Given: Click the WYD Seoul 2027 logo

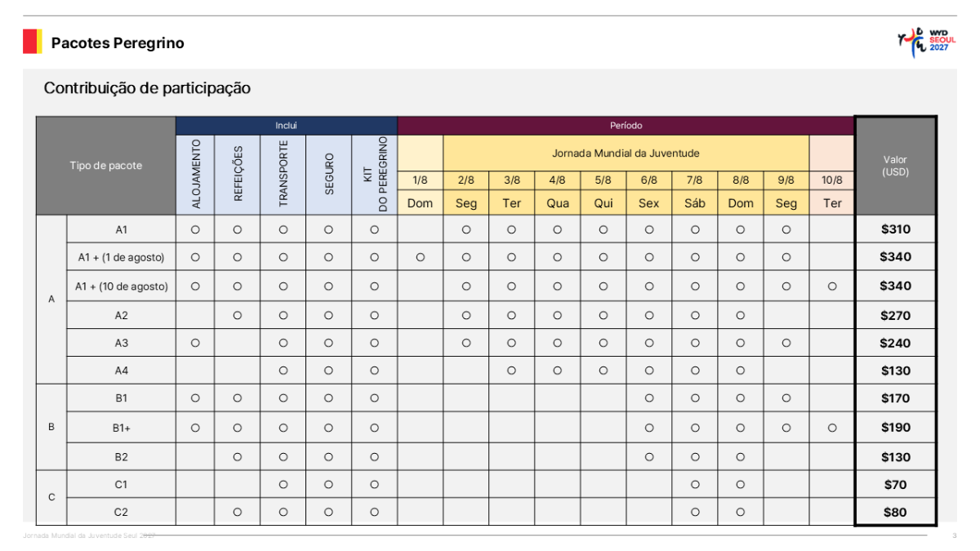Looking at the screenshot, I should pos(926,42).
